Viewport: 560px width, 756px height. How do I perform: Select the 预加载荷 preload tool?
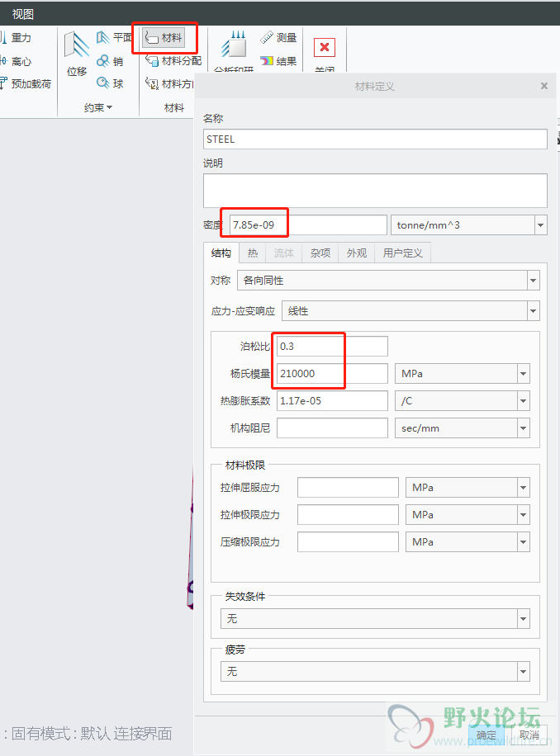[x=25, y=83]
